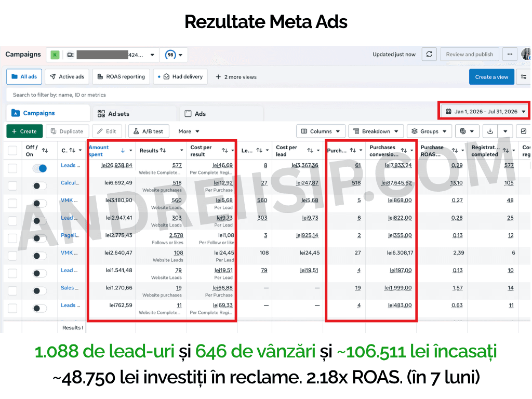
Task: Tick the checkbox for the Pageli... campaign row
Action: 12,238
